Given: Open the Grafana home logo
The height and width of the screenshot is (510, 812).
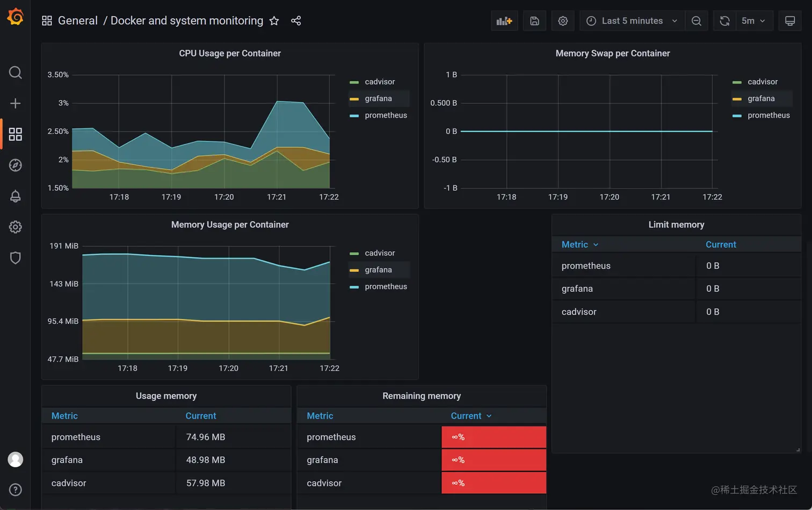Looking at the screenshot, I should pyautogui.click(x=15, y=17).
